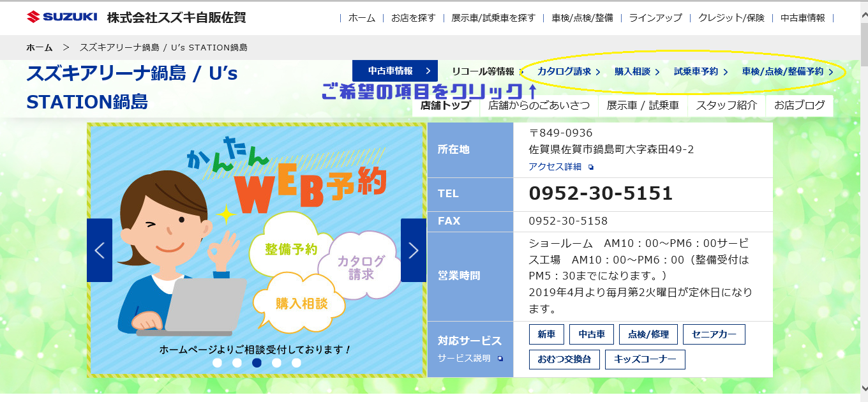The width and height of the screenshot is (868, 402).
Task: Click the 中古車 service tag
Action: click(592, 334)
